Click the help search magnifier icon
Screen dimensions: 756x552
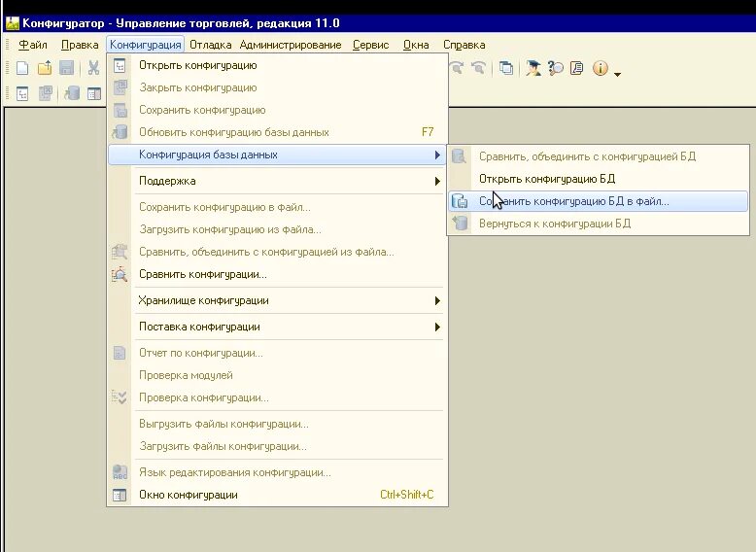(x=555, y=68)
